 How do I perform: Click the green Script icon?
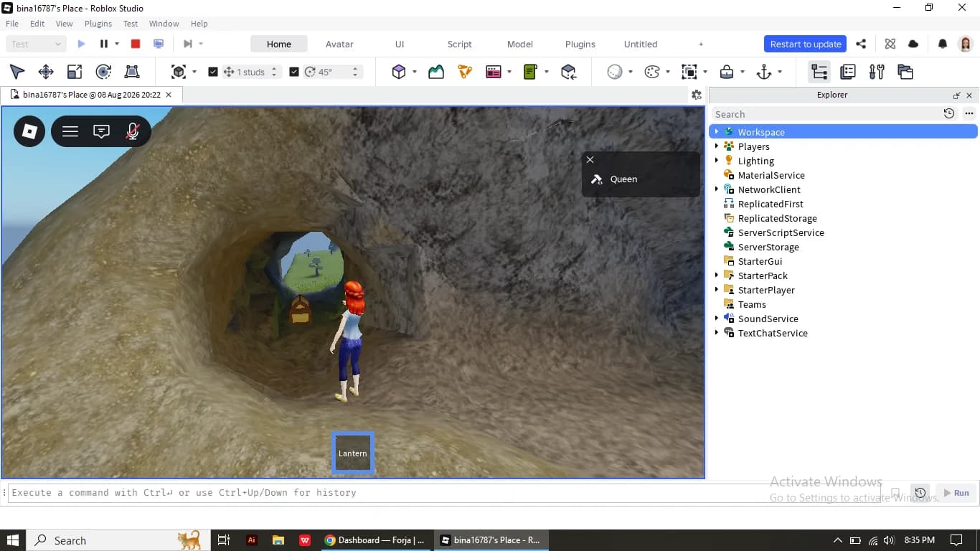tap(531, 72)
